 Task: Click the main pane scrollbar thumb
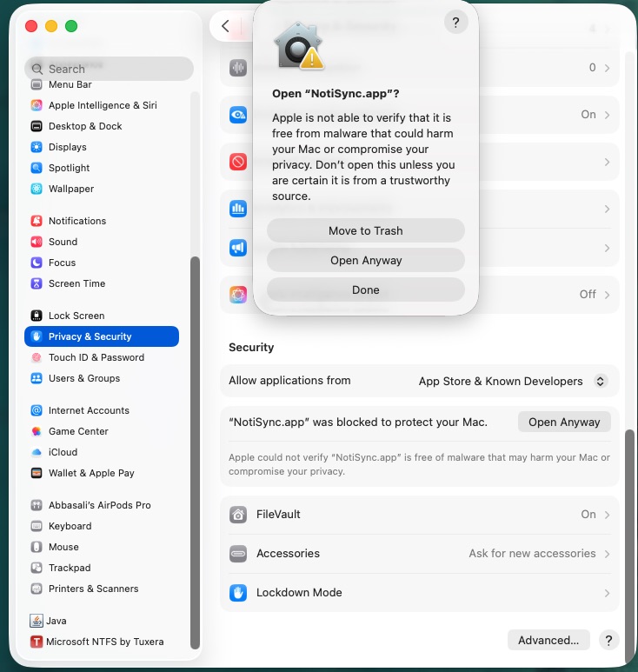coord(629,547)
